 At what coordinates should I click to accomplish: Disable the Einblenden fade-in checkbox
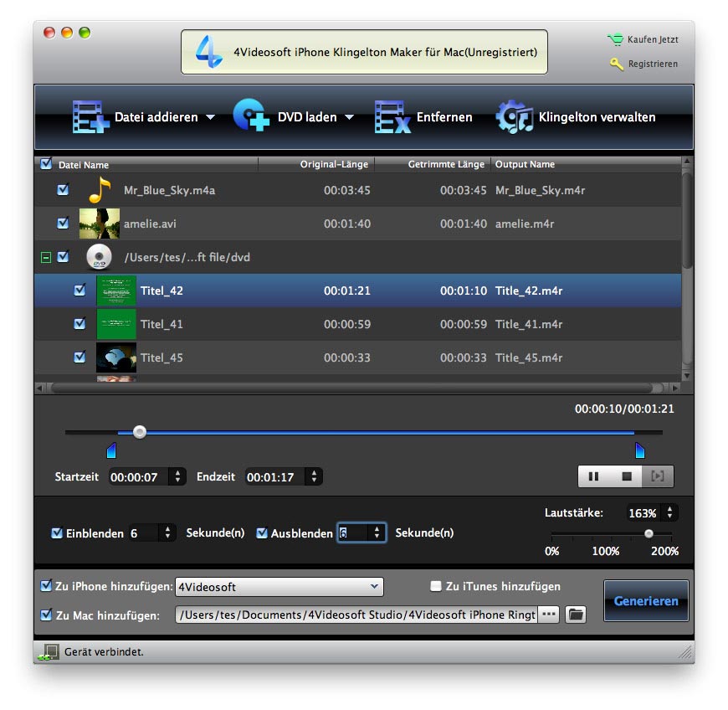pyautogui.click(x=57, y=533)
